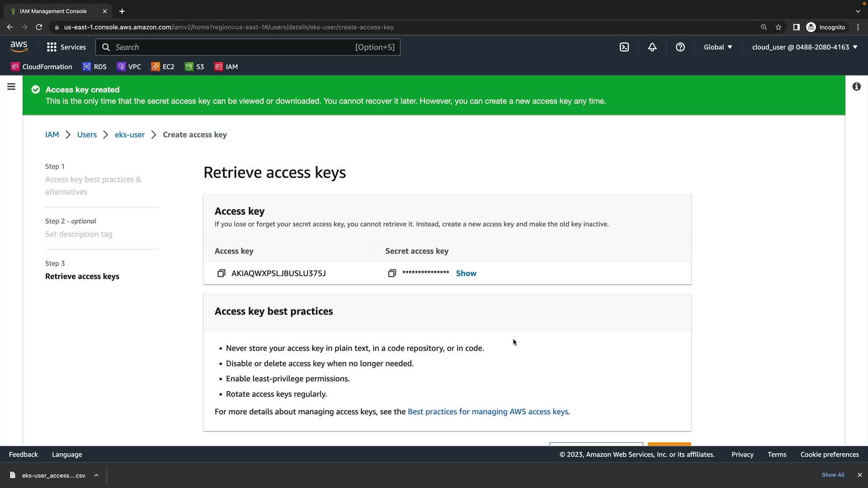Open the S3 shortcut in the favorites bar
This screenshot has width=868, height=488.
click(x=194, y=67)
